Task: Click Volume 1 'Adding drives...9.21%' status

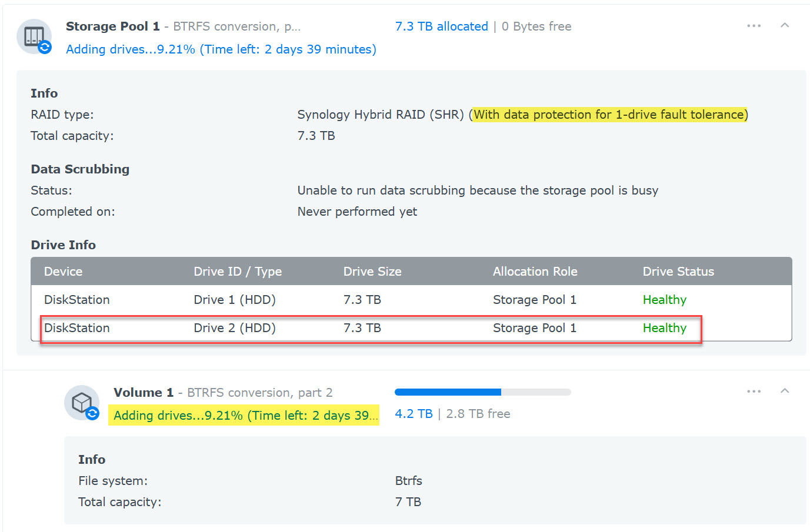Action: coord(246,416)
